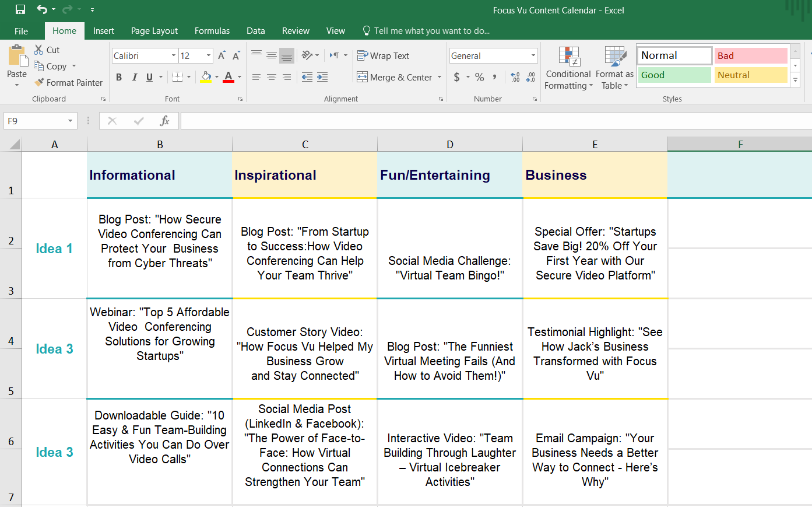Open the Number format dialog launcher
Viewport: 812px width, 507px height.
click(535, 99)
